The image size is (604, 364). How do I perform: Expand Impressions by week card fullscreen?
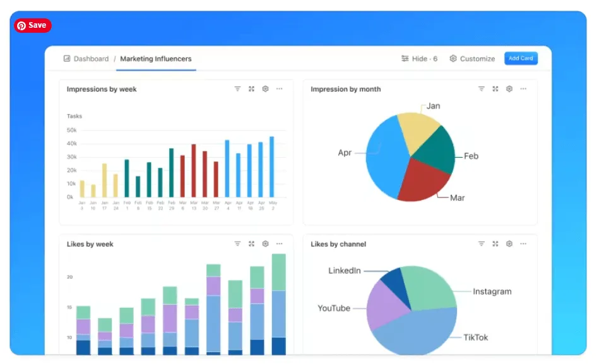coord(251,89)
